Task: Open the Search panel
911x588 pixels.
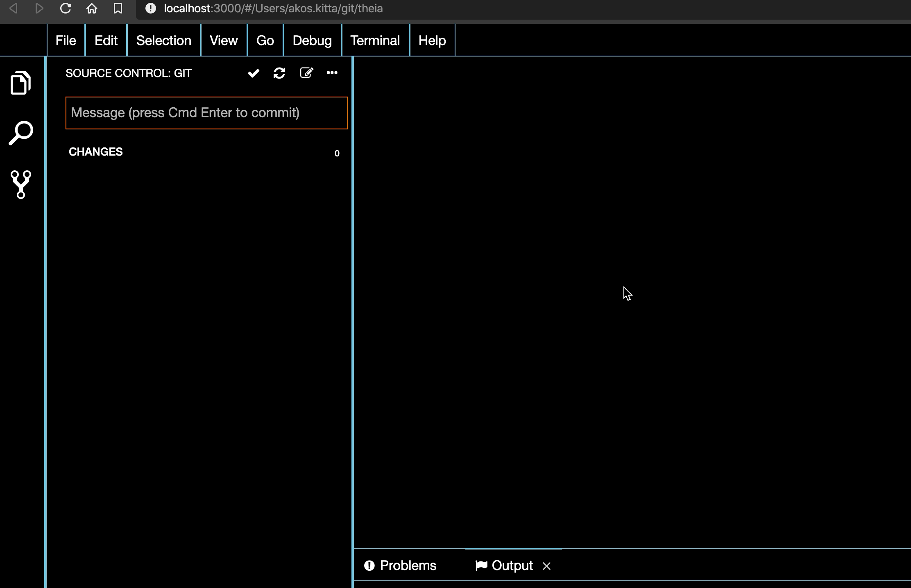Action: pos(20,133)
